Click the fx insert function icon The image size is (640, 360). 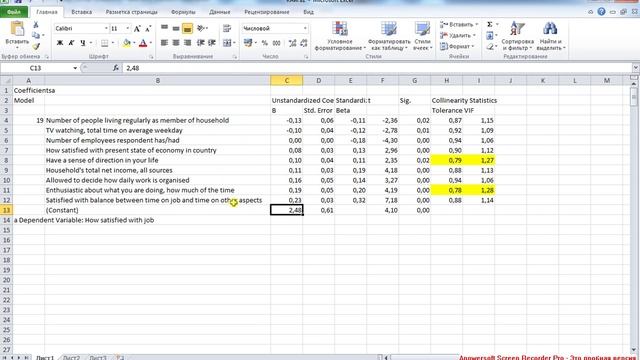click(116, 68)
